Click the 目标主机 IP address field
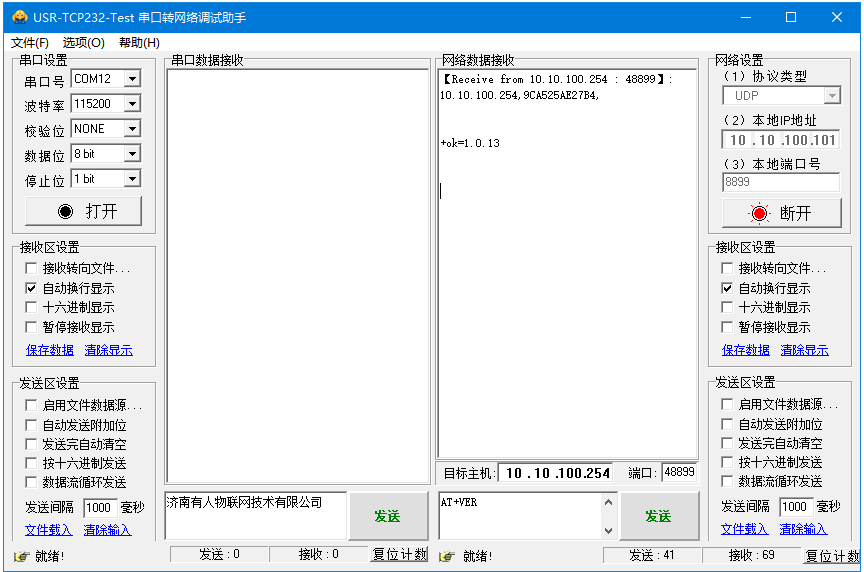This screenshot has width=864, height=572. point(556,473)
